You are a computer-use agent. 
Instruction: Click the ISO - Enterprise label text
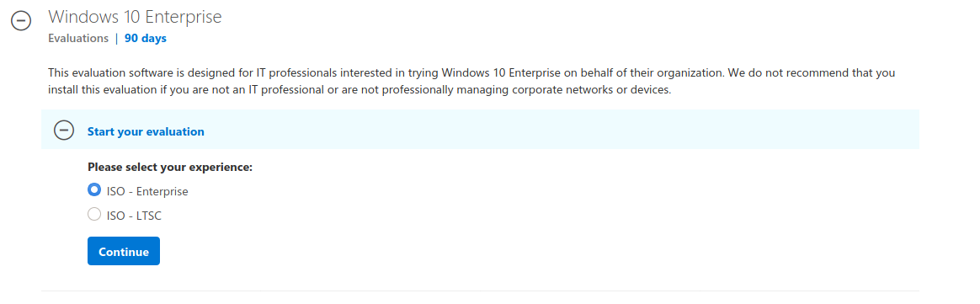147,191
